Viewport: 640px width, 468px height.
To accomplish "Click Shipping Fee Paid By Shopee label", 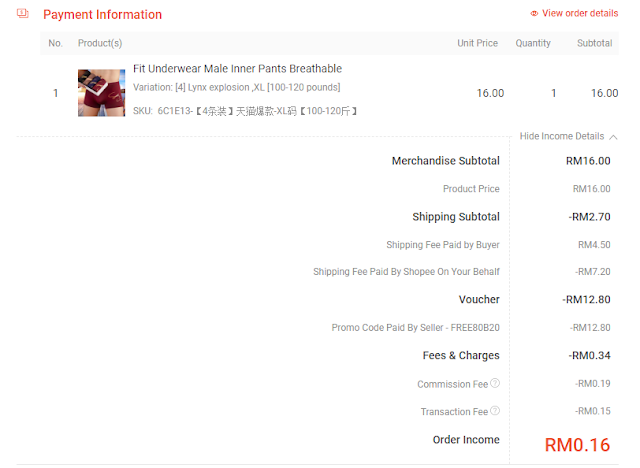I will click(x=406, y=272).
